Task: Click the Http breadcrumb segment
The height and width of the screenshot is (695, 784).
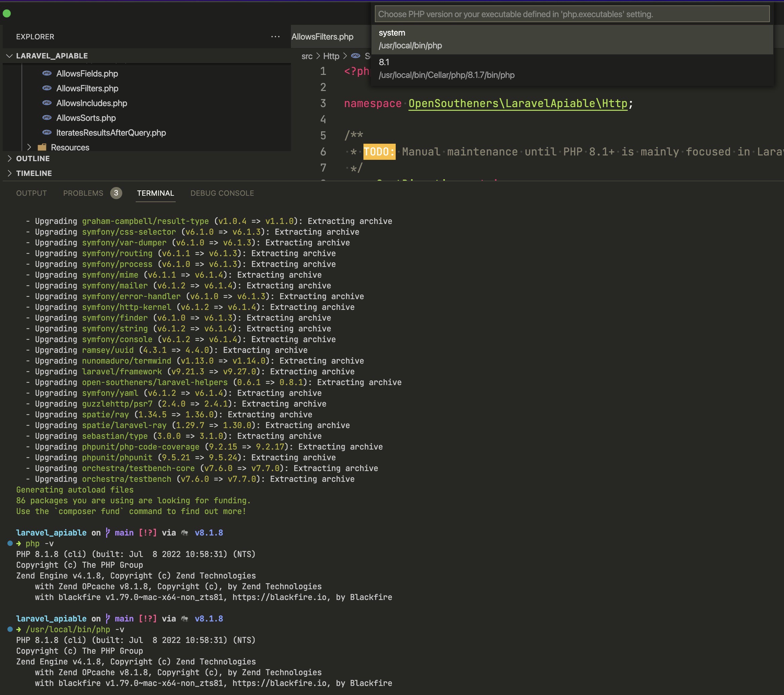Action: [331, 56]
